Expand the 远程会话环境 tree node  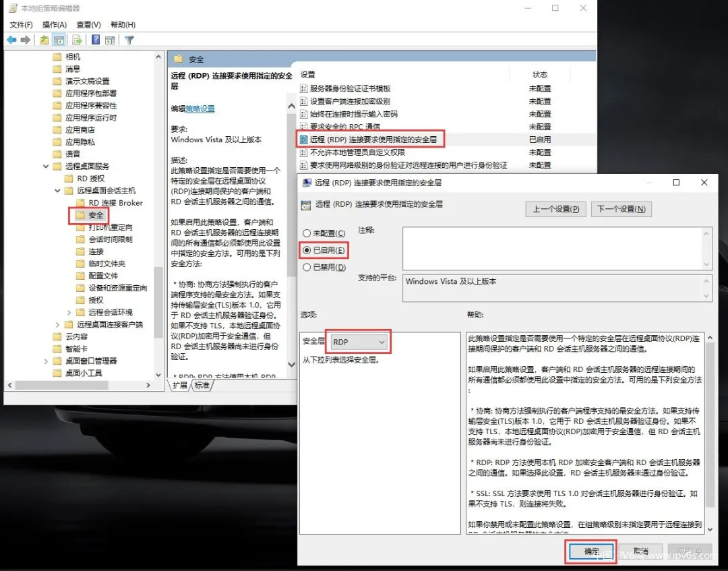69,311
